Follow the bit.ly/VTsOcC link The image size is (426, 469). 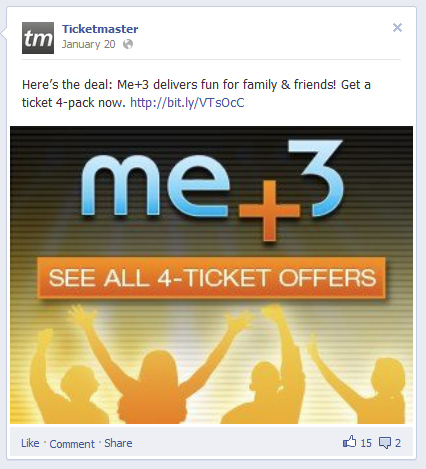click(187, 103)
